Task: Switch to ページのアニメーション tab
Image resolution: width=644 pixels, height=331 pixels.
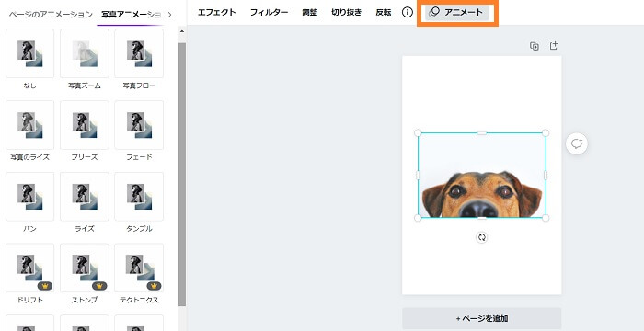Action: pos(50,15)
